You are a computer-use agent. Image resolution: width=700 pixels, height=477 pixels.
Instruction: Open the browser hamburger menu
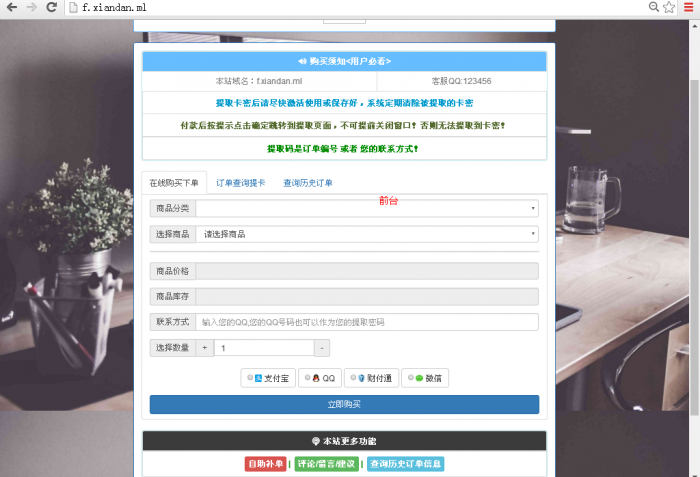click(x=688, y=7)
